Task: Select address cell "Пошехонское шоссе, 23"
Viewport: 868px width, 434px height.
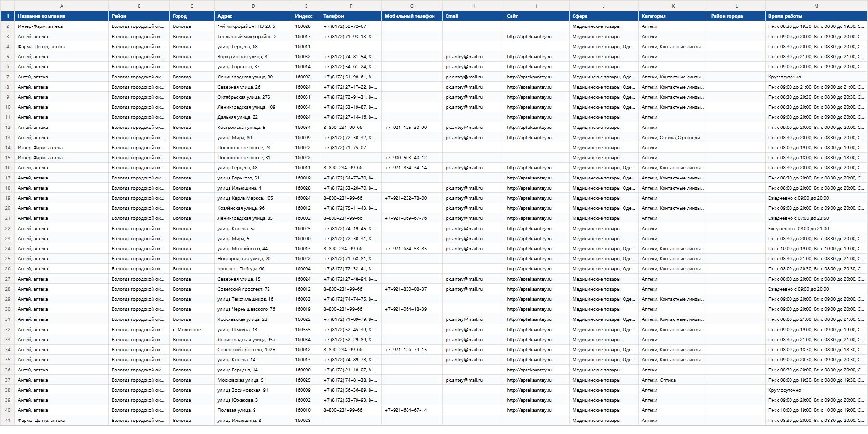Action: pyautogui.click(x=253, y=148)
